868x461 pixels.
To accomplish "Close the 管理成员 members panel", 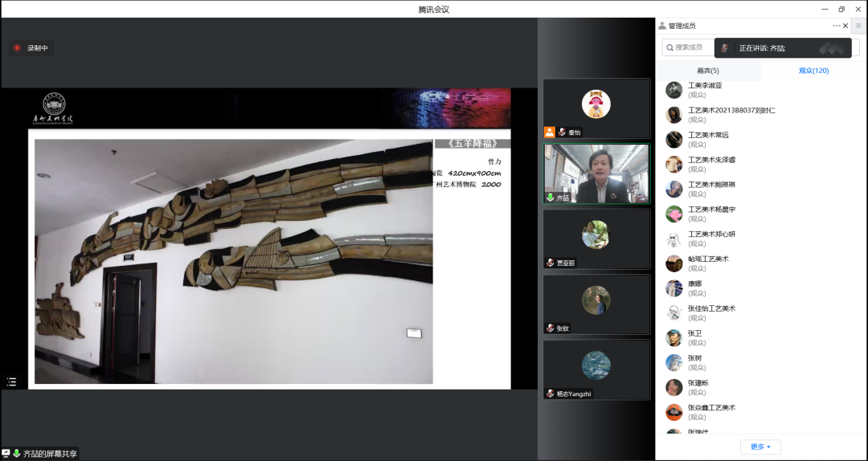I will click(x=845, y=26).
